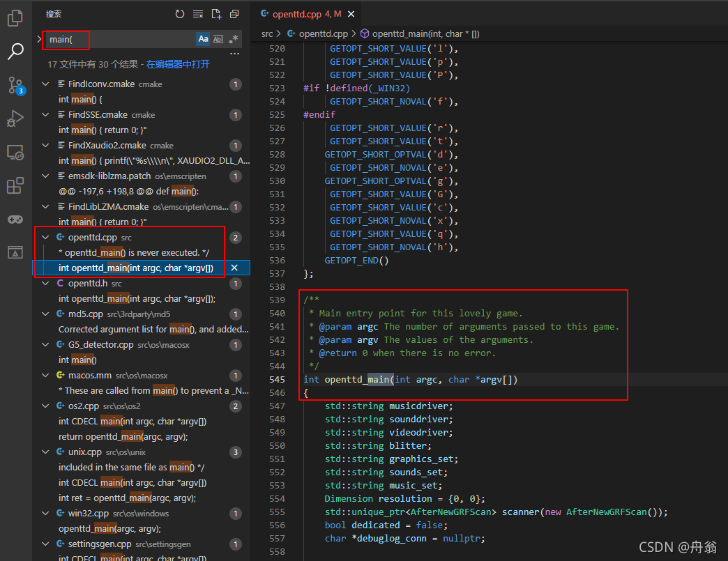Toggle Match Whole Word option
Image resolution: width=728 pixels, height=561 pixels.
218,40
